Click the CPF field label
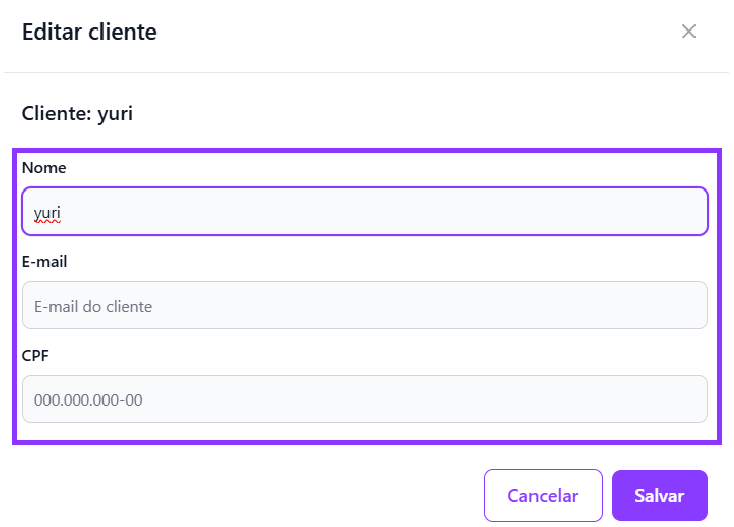Screen dimensions: 734x527 pos(36,355)
